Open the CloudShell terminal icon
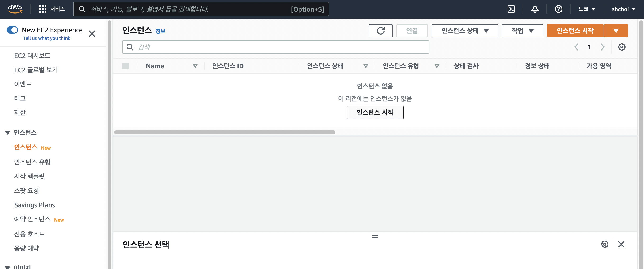The width and height of the screenshot is (644, 269). [x=511, y=9]
